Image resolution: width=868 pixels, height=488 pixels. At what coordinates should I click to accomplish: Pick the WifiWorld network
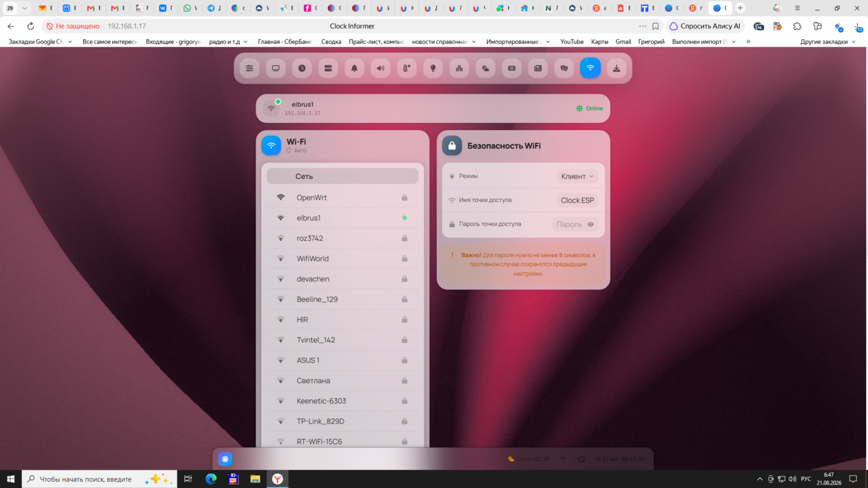click(x=342, y=258)
